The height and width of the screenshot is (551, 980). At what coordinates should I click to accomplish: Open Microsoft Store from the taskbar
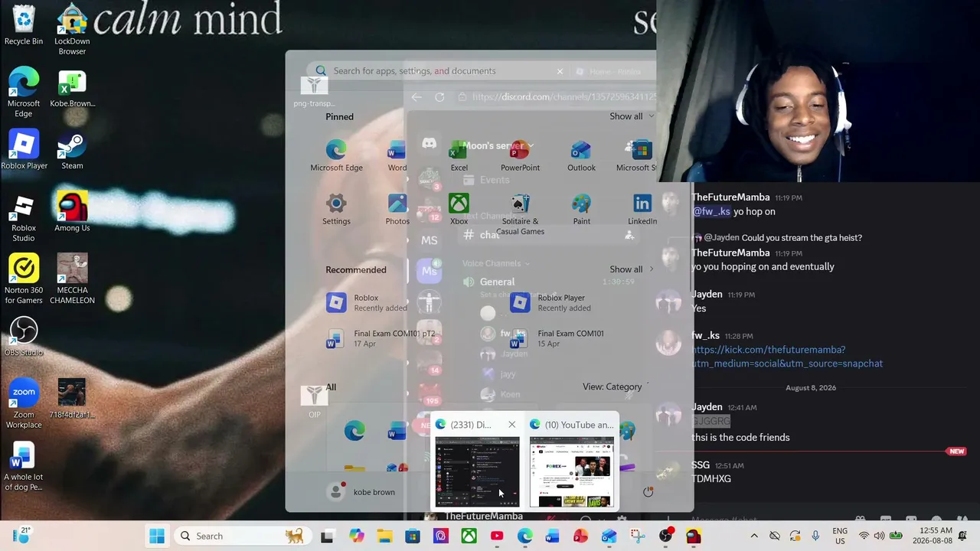pyautogui.click(x=412, y=536)
